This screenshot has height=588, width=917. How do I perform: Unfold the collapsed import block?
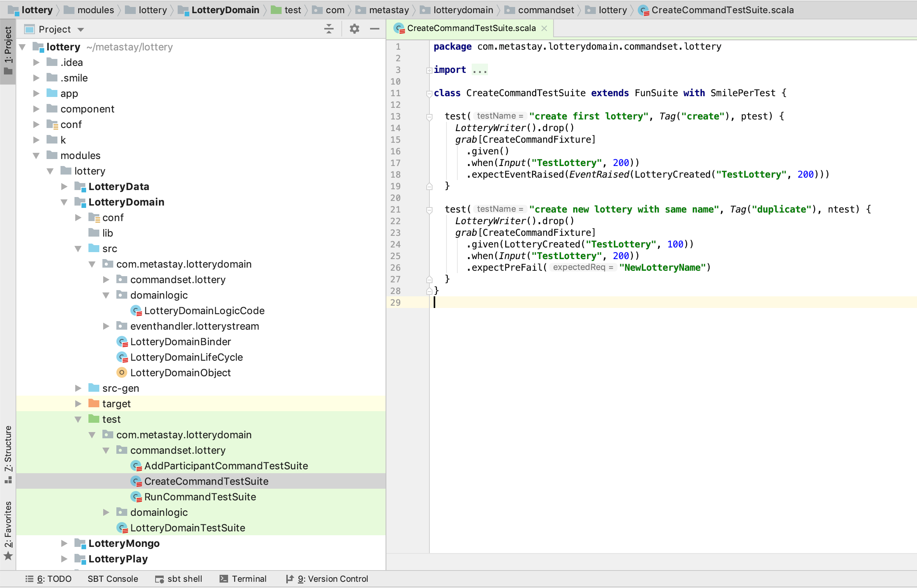[429, 70]
